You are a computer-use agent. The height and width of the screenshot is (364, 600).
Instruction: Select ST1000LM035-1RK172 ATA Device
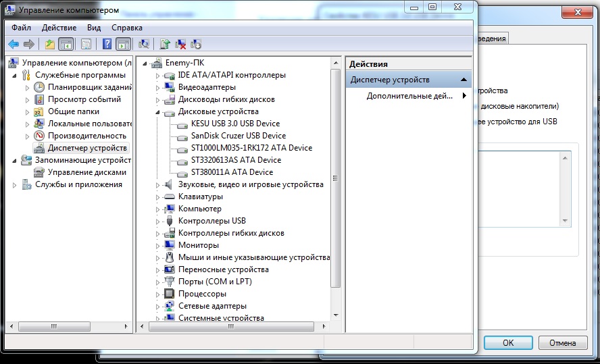[x=251, y=148]
